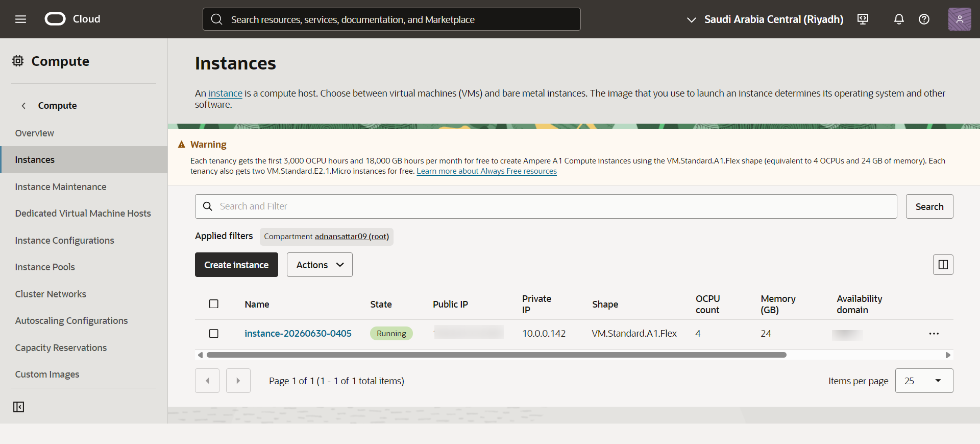Click the Shape column header
The width and height of the screenshot is (980, 444).
(x=605, y=305)
